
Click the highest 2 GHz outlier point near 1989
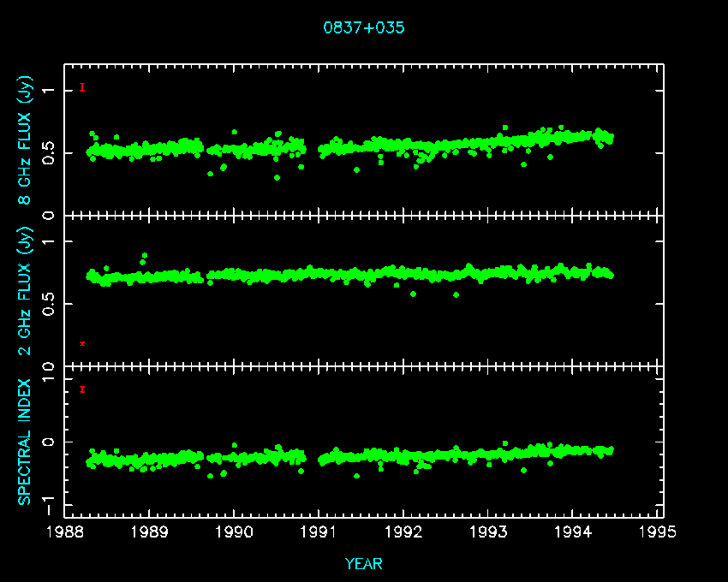(x=144, y=255)
